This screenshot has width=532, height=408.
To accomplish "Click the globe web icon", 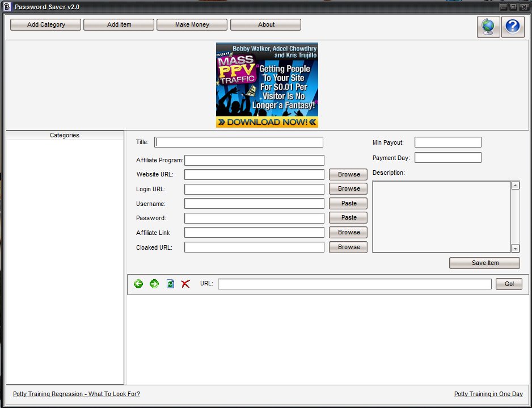I will [488, 27].
